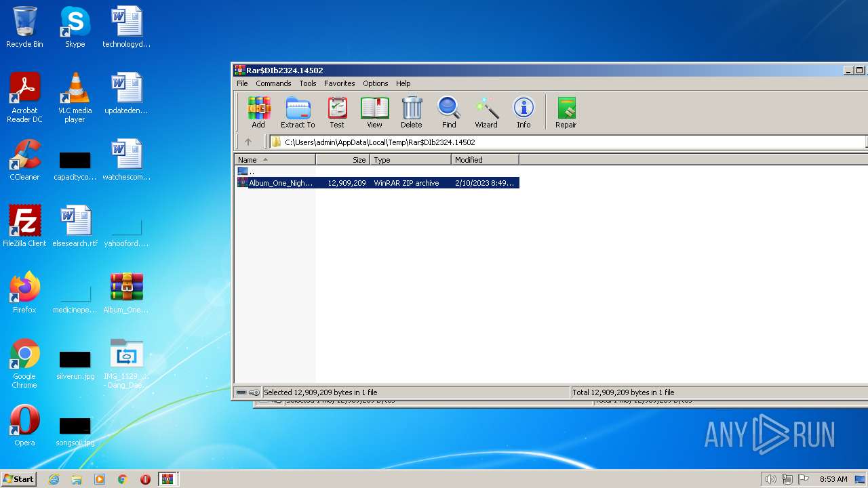Image resolution: width=868 pixels, height=488 pixels.
Task: Click the 8:53 AM system clock
Action: pyautogui.click(x=833, y=479)
